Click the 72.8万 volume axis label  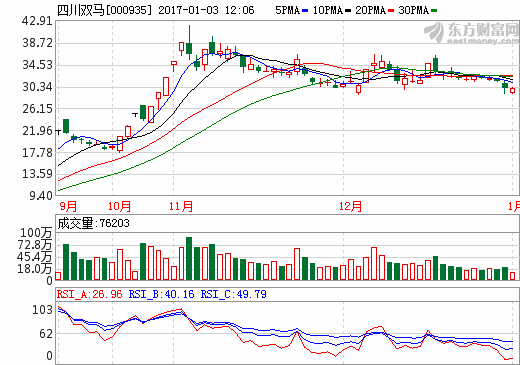coord(35,245)
